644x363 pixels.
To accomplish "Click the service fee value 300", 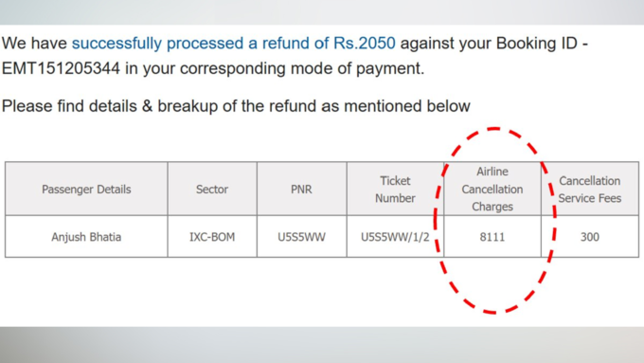I will 590,237.
